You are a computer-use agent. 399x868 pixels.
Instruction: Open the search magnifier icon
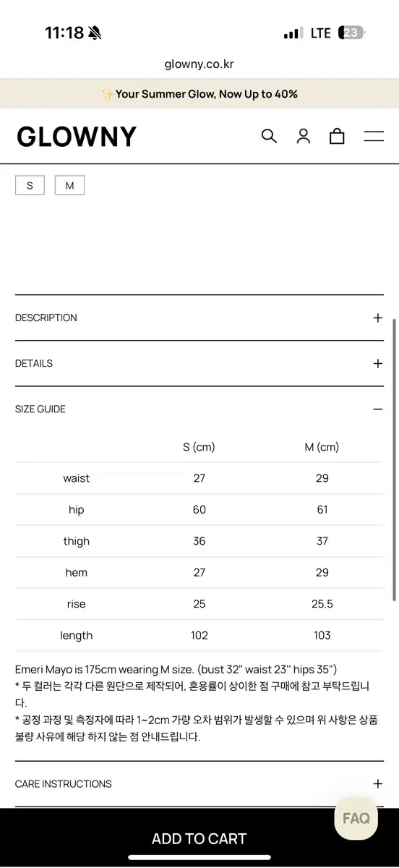[x=269, y=136]
